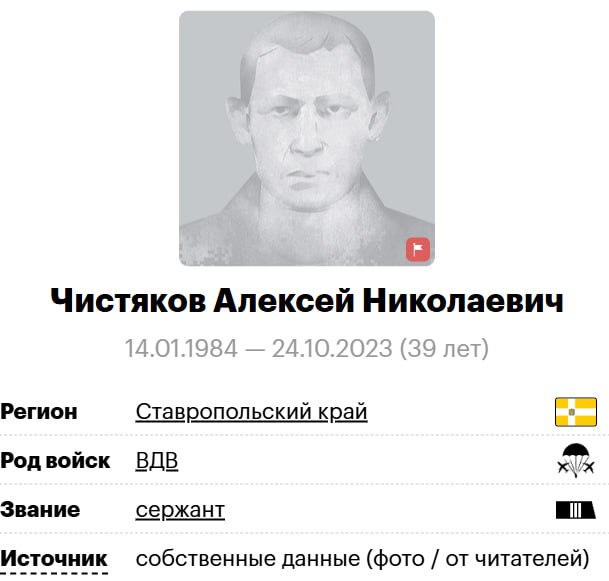Click the age text (39 лет)
The width and height of the screenshot is (609, 581).
[444, 348]
